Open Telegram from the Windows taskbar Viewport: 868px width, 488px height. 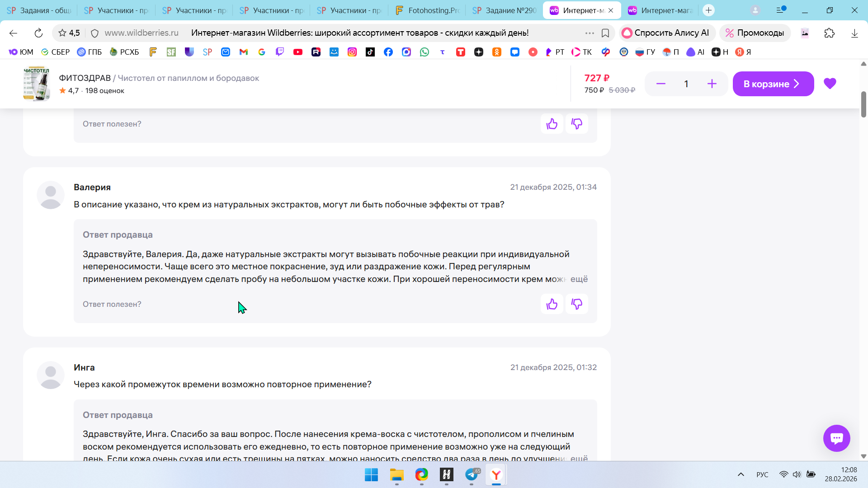pyautogui.click(x=472, y=474)
